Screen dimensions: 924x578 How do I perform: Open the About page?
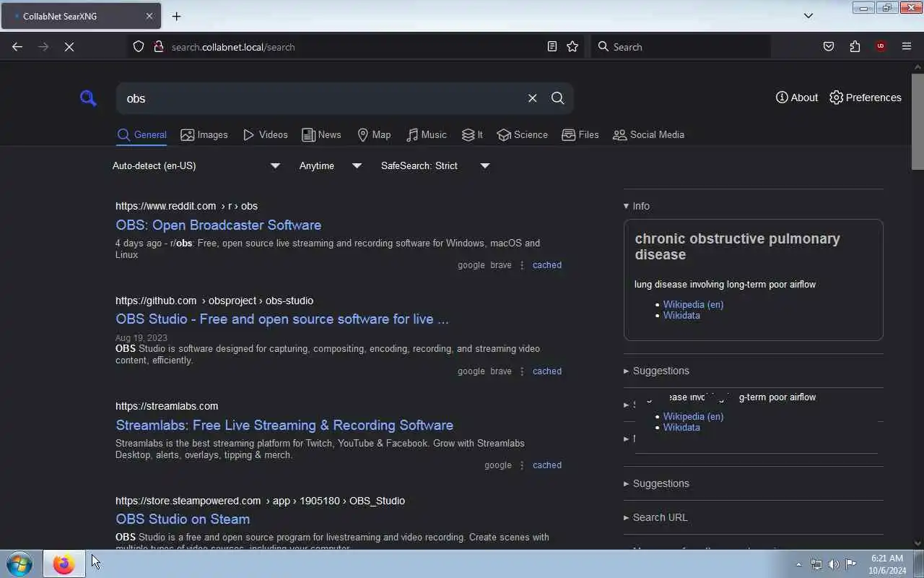(797, 98)
